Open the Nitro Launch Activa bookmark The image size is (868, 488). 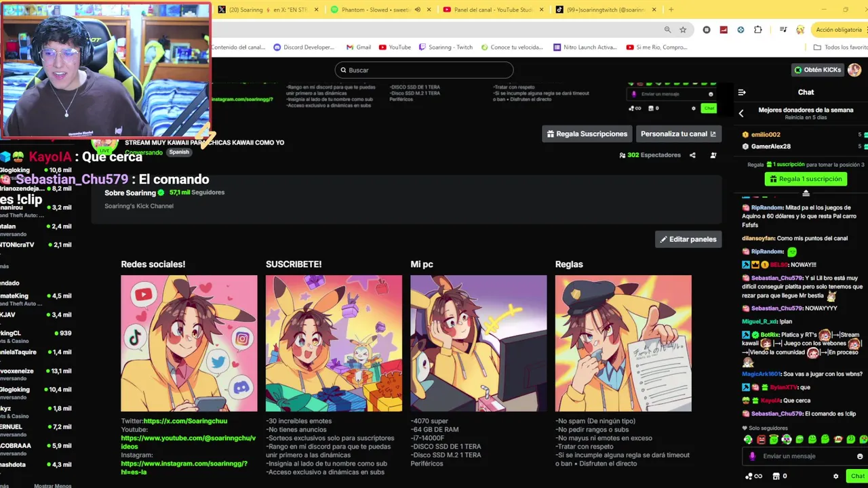pos(585,47)
